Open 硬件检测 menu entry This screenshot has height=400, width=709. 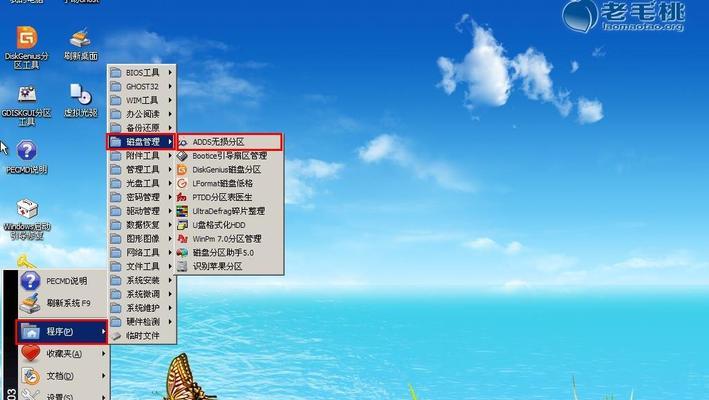[x=142, y=322]
